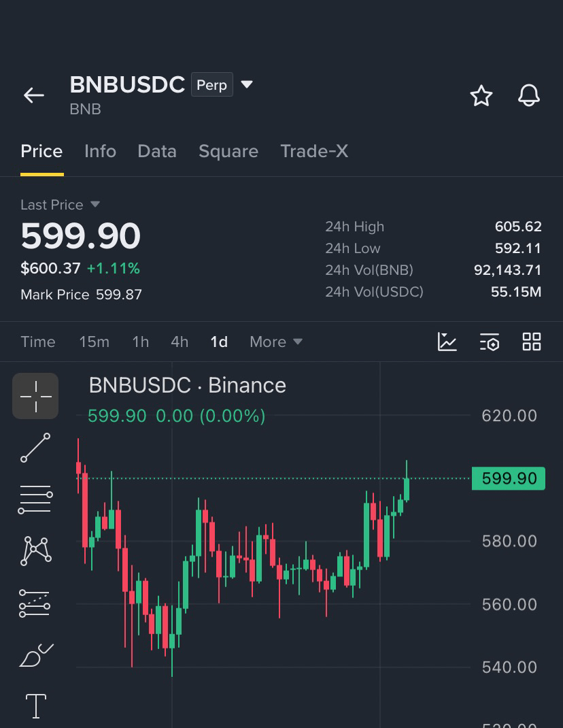563x728 pixels.
Task: Click the $600.37 dollar price
Action: [50, 268]
